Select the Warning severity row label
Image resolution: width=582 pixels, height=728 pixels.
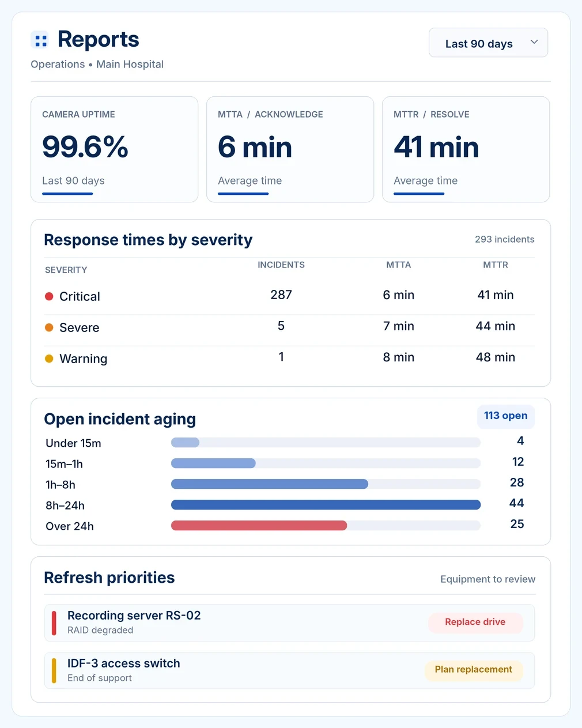click(x=83, y=359)
